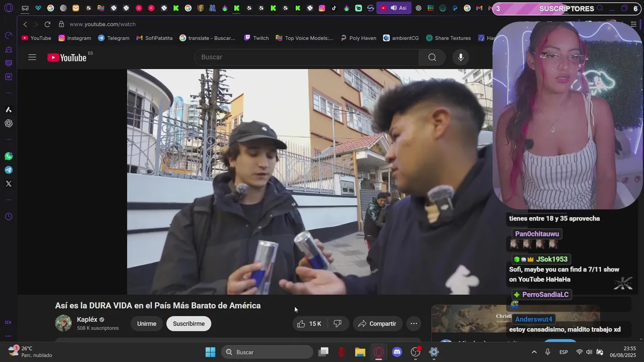Reload the page with the refresh icon
Screen dimensions: 644x362
click(47, 24)
